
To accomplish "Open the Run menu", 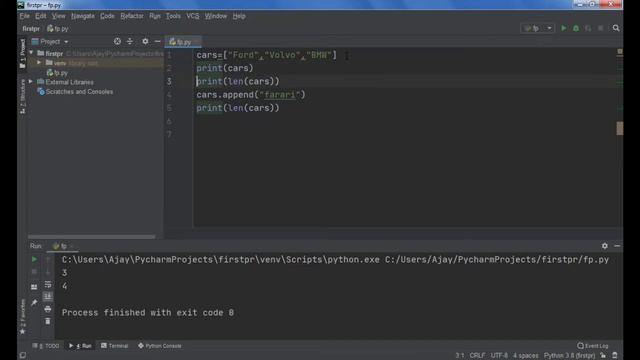I will [155, 16].
